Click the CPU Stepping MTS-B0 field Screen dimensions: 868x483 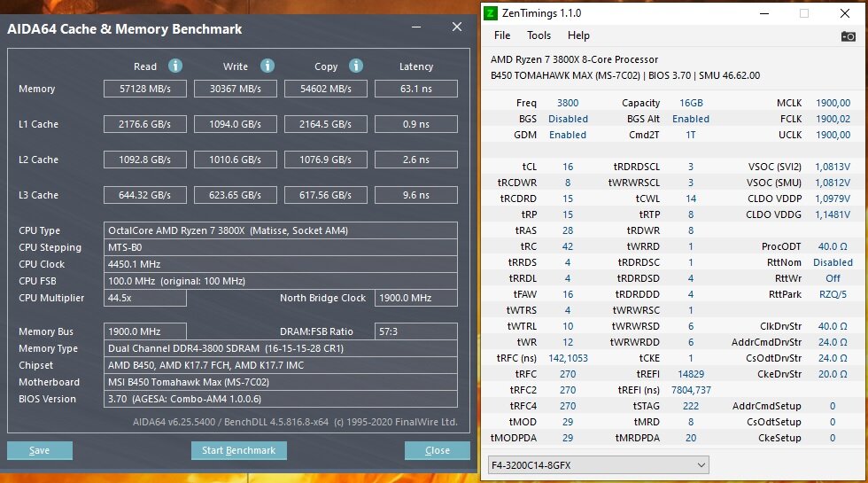281,247
